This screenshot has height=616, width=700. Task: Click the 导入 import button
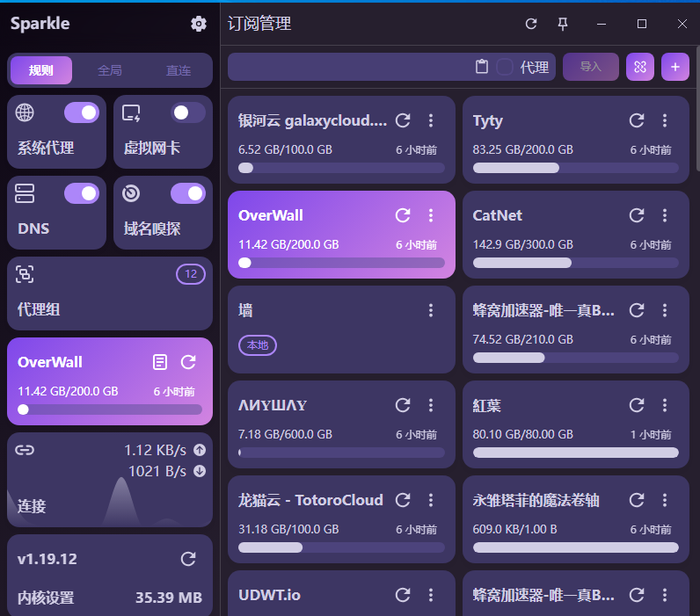(x=590, y=67)
